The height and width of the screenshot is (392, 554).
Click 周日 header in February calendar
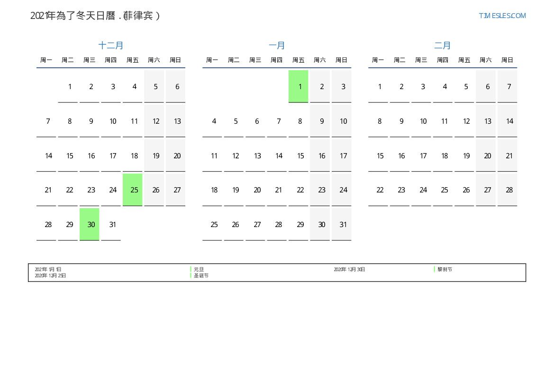508,60
